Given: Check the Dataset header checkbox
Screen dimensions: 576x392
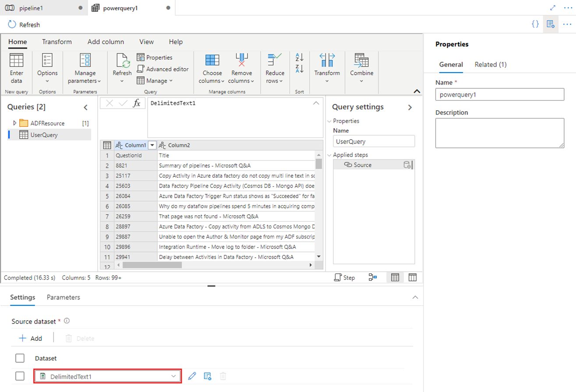Looking at the screenshot, I should pyautogui.click(x=20, y=358).
